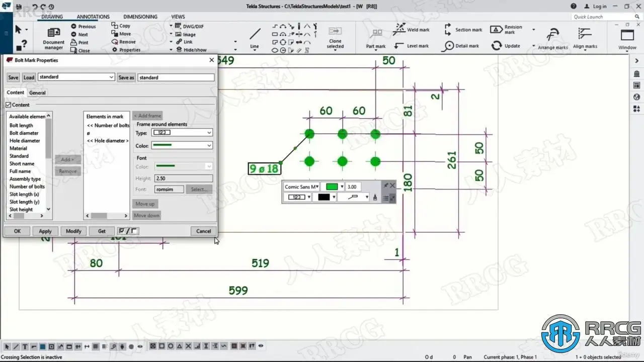Toggle the eye visibility icon in selection toolbar
644x362 pixels.
[x=140, y=346]
